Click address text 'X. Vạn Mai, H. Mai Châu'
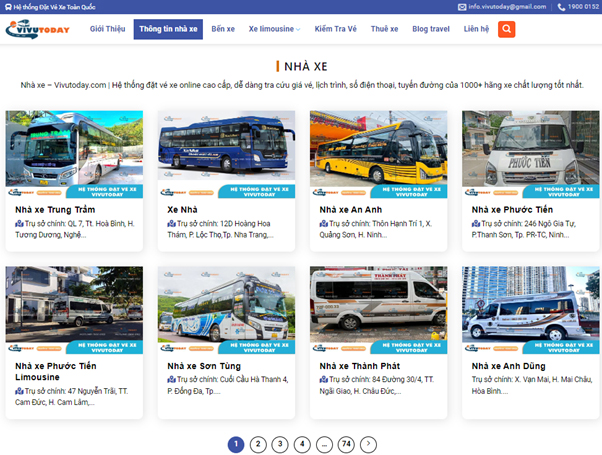This screenshot has width=602, height=455. point(553,379)
